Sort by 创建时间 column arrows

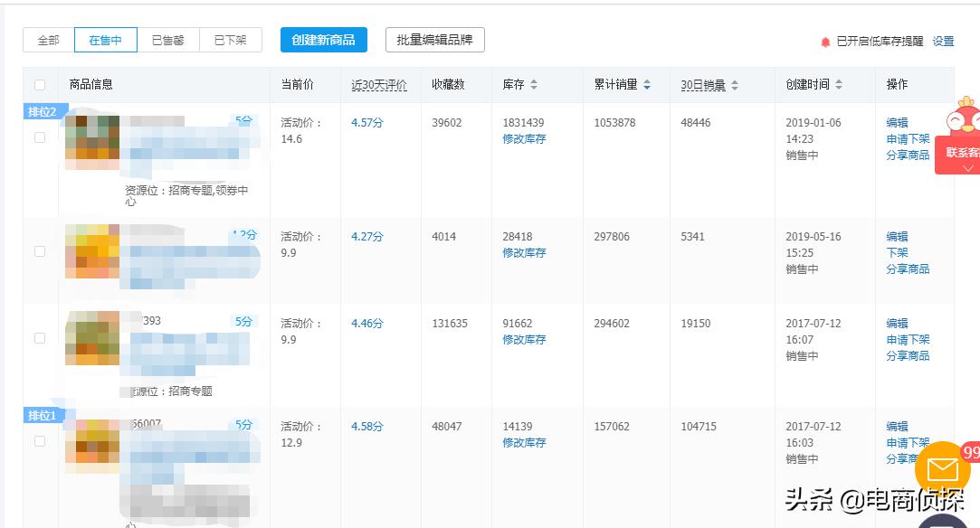tap(839, 85)
